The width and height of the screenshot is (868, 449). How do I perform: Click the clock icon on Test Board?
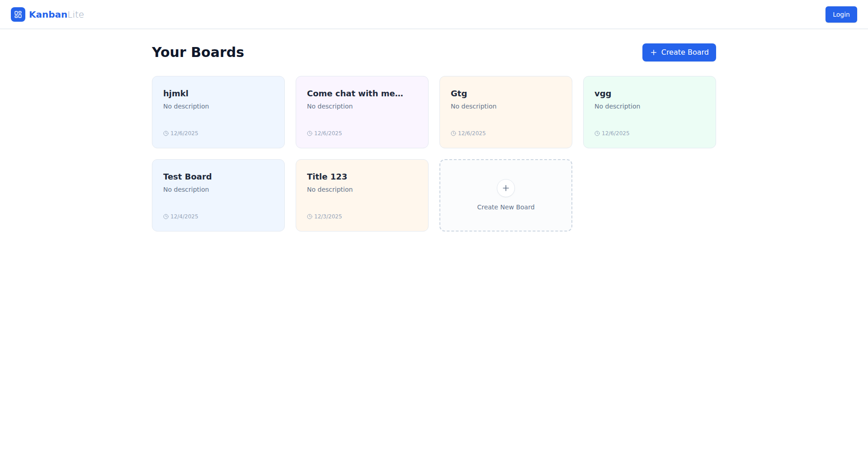(x=165, y=216)
